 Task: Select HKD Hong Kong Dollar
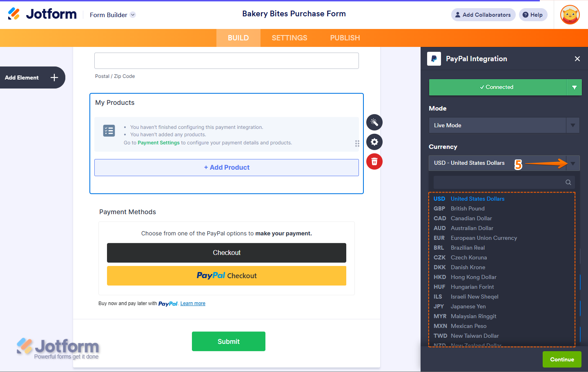pos(502,277)
